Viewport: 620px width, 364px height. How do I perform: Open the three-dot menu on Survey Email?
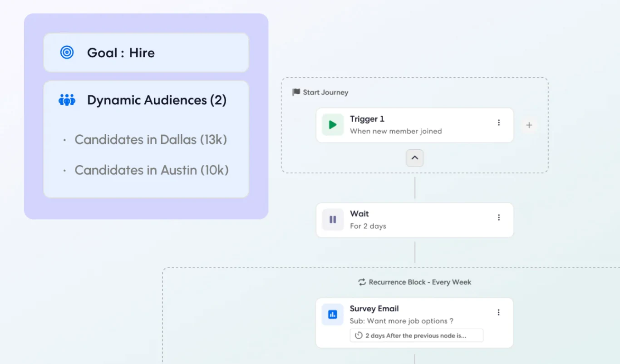pos(499,312)
